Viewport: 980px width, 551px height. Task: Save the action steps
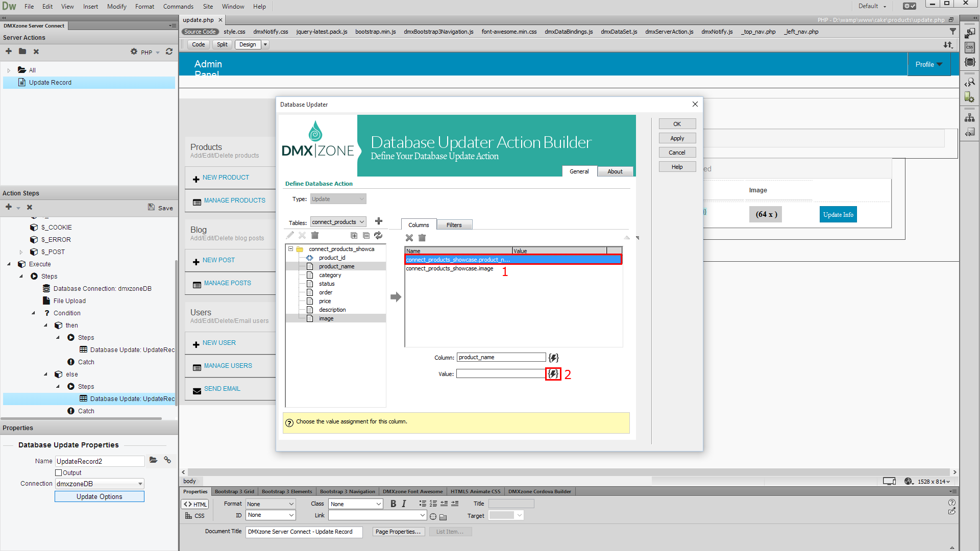(x=160, y=208)
